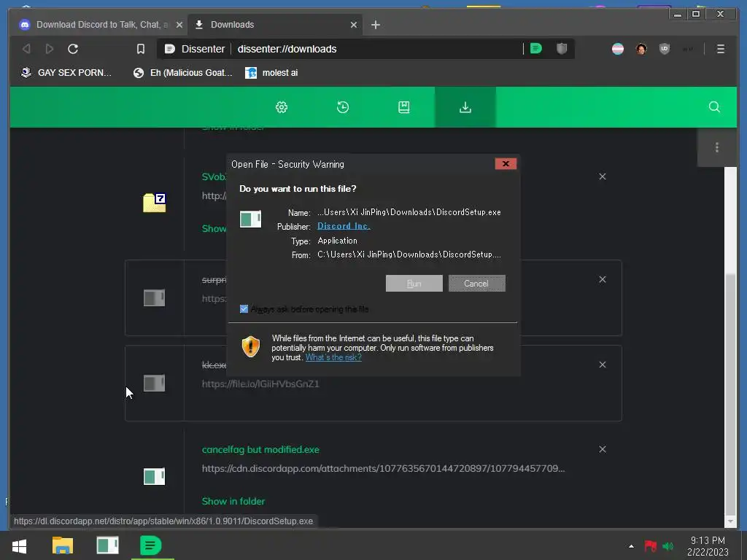Remove the cancelfag but modified.exe entry
Screen dimensions: 747x560
click(x=602, y=449)
